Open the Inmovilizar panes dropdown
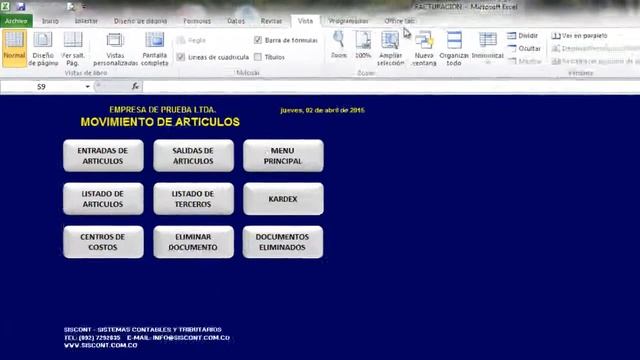640x360 pixels. click(x=487, y=48)
